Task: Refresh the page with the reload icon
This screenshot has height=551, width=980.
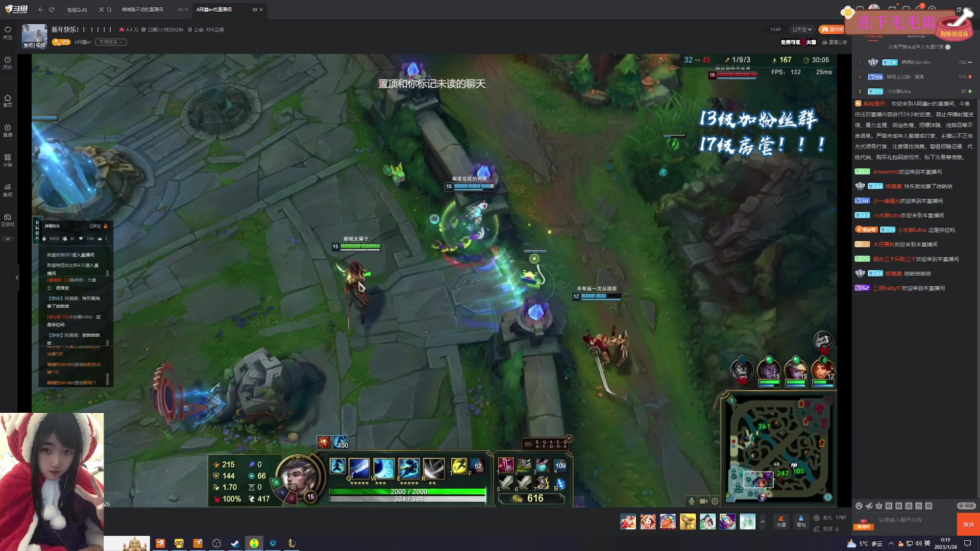Action: pos(52,10)
